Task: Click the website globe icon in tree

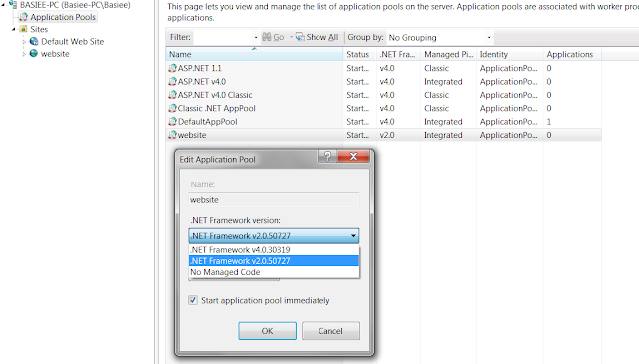Action: 34,53
